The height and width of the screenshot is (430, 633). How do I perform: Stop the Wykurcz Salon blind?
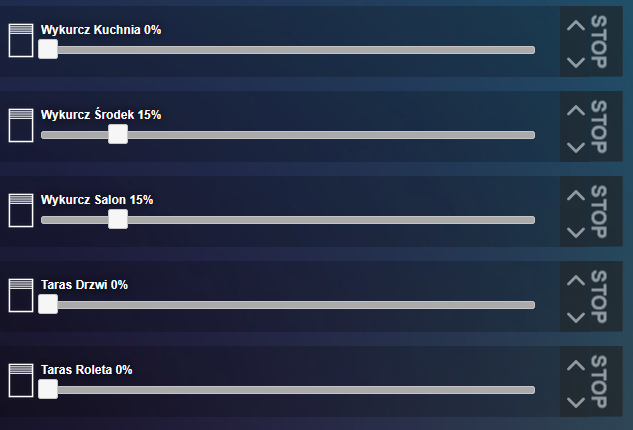coord(599,212)
